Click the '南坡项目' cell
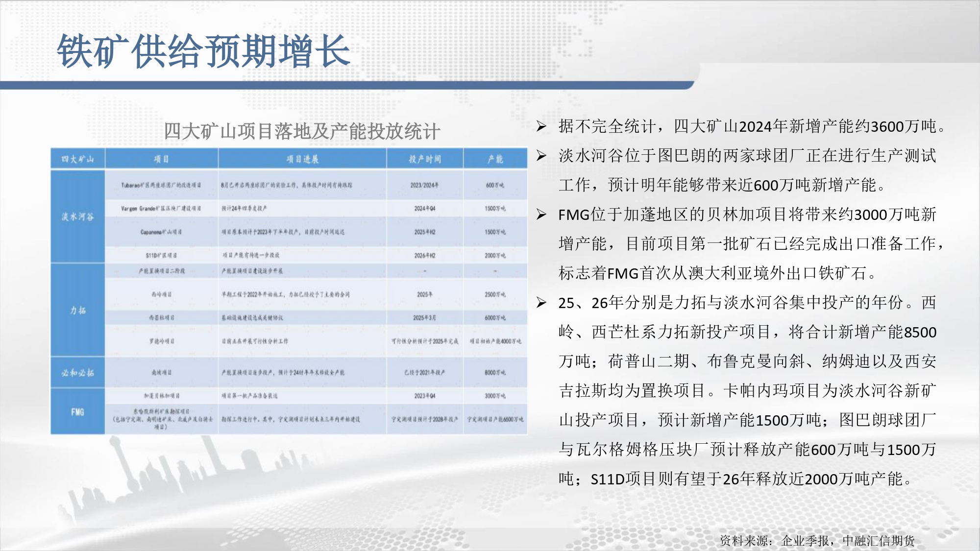The image size is (980, 551). (161, 373)
